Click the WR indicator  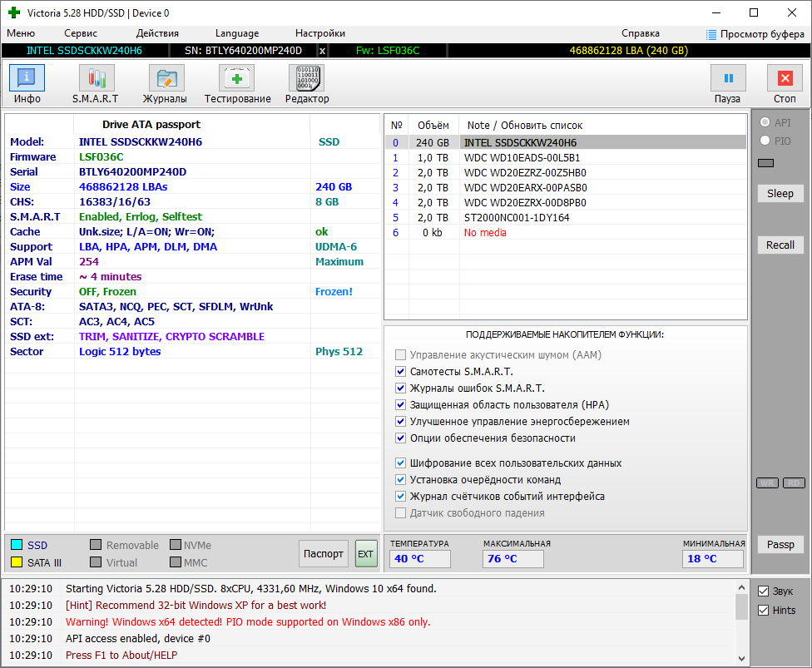[767, 482]
